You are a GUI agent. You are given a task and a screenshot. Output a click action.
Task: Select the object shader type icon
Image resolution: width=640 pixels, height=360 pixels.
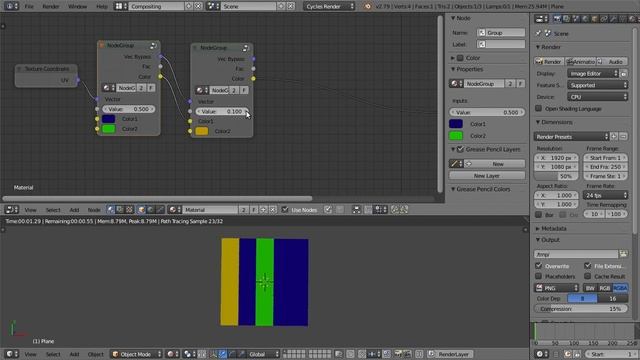pos(141,210)
